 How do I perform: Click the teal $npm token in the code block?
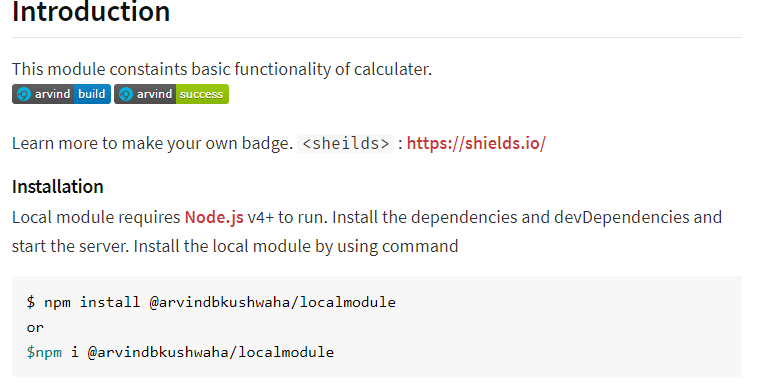pyautogui.click(x=44, y=352)
